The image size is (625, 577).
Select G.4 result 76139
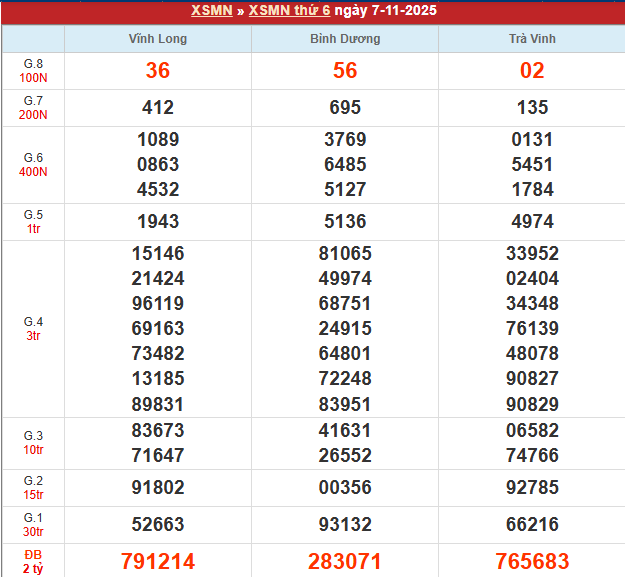pos(532,329)
